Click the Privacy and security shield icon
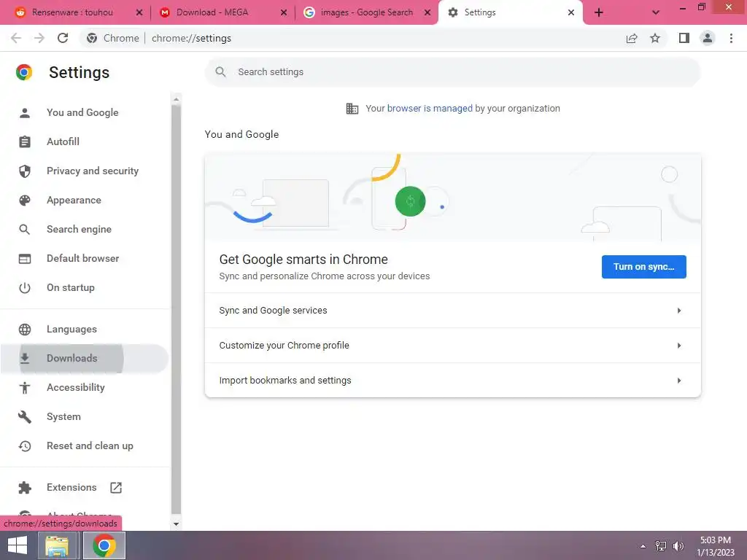Viewport: 747px width, 560px height. 25,171
